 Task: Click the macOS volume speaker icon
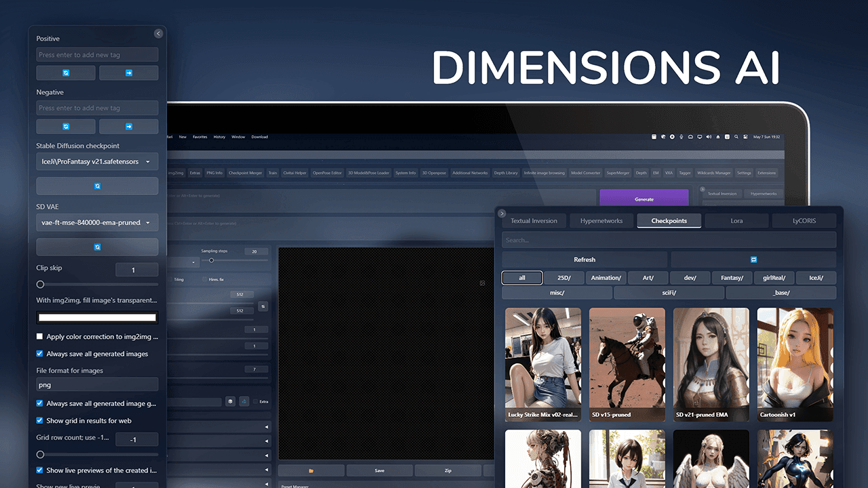pos(709,137)
